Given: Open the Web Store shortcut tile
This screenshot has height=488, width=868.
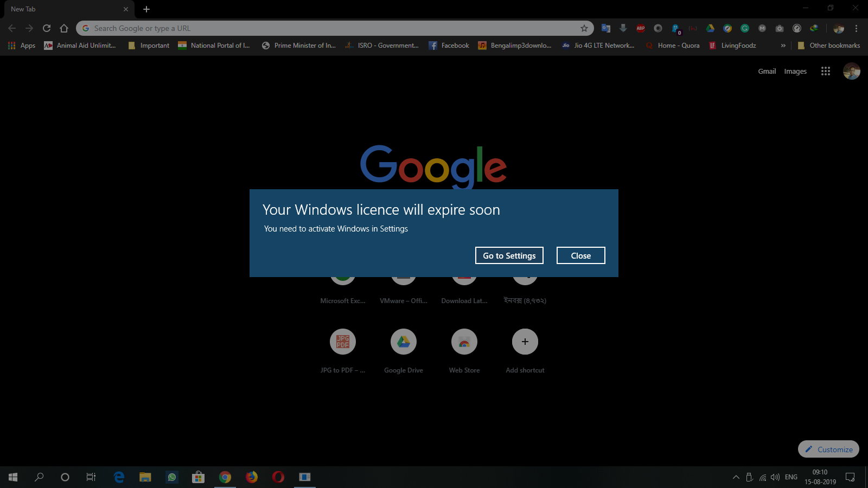Looking at the screenshot, I should click(x=464, y=351).
